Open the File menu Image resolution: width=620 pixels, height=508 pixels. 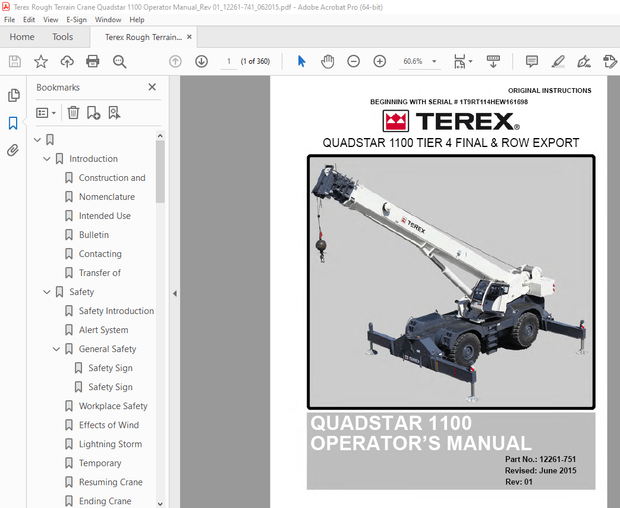pos(9,20)
